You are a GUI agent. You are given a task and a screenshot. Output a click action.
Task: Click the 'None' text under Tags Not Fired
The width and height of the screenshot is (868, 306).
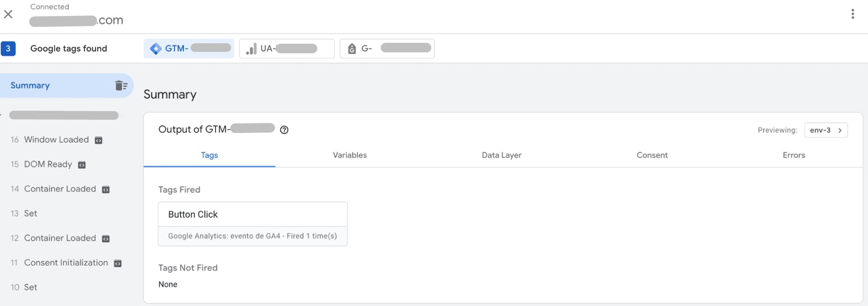pos(168,285)
